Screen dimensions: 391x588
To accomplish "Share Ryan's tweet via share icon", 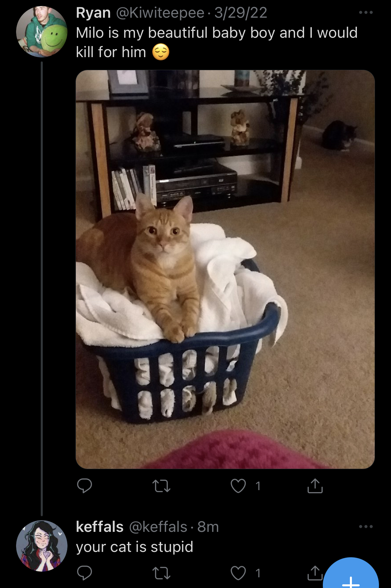I will [315, 486].
